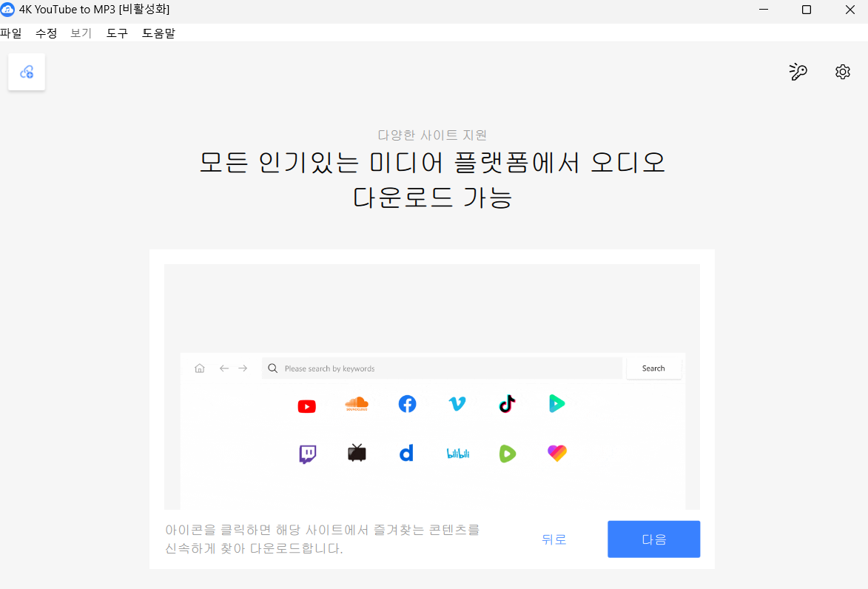Click the back arrow in preview browser

(224, 368)
